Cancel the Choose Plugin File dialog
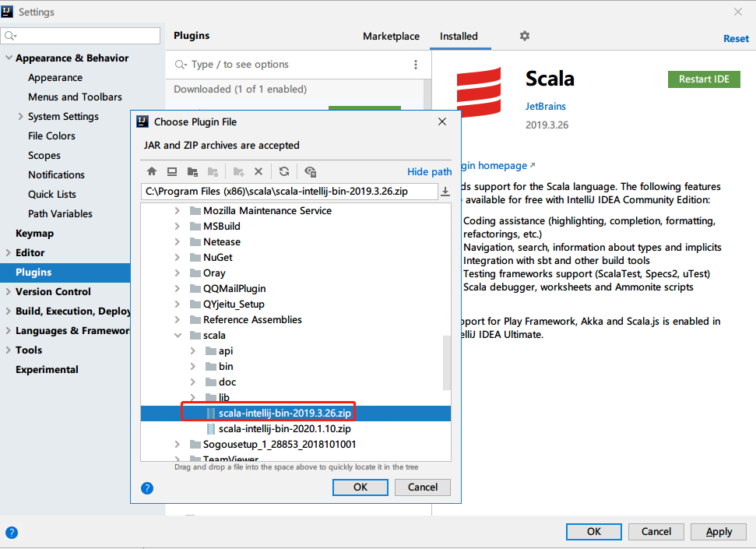This screenshot has width=756, height=549. click(x=422, y=487)
